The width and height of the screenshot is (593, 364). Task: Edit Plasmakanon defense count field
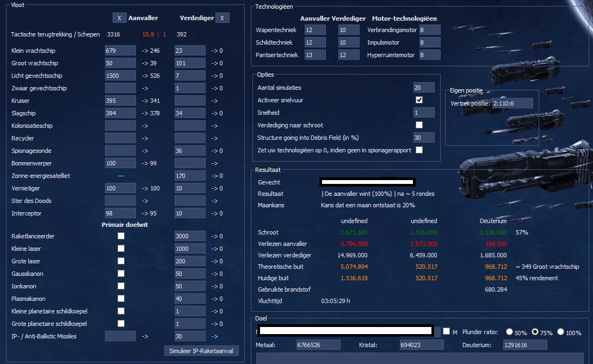pos(190,298)
